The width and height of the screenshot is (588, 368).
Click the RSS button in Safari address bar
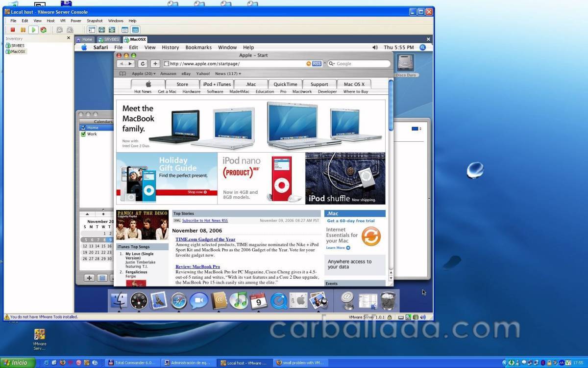click(317, 64)
